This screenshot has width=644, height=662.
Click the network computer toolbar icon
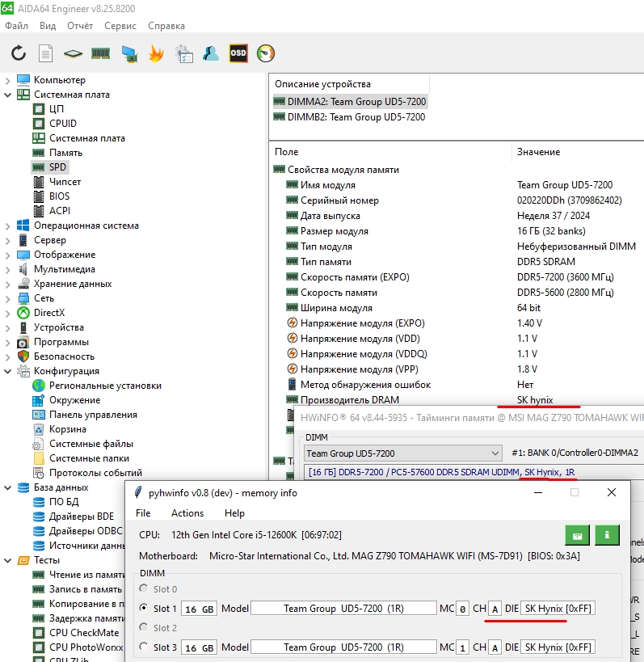tap(129, 54)
